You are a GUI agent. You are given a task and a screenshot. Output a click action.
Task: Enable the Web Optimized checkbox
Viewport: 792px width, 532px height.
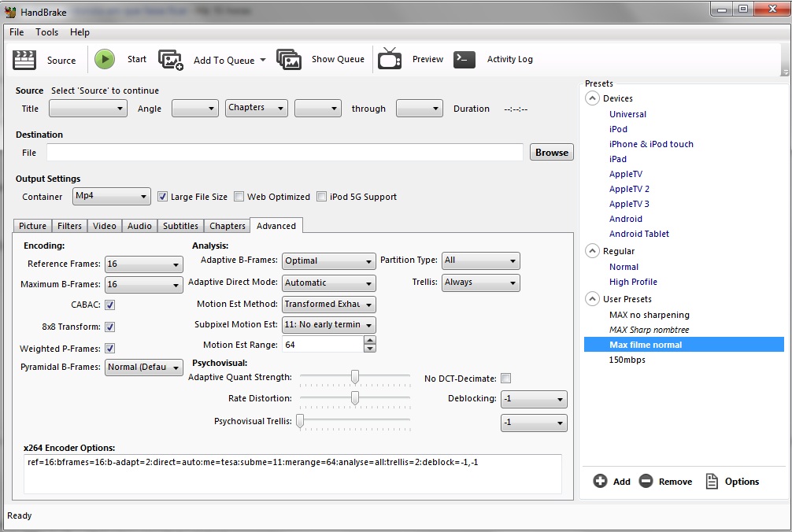239,197
